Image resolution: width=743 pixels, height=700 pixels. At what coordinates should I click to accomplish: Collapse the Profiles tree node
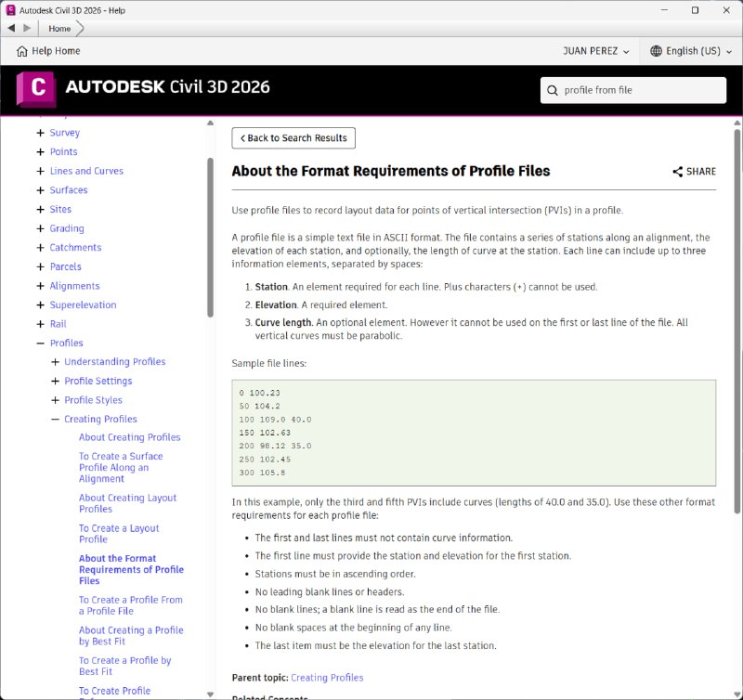40,344
